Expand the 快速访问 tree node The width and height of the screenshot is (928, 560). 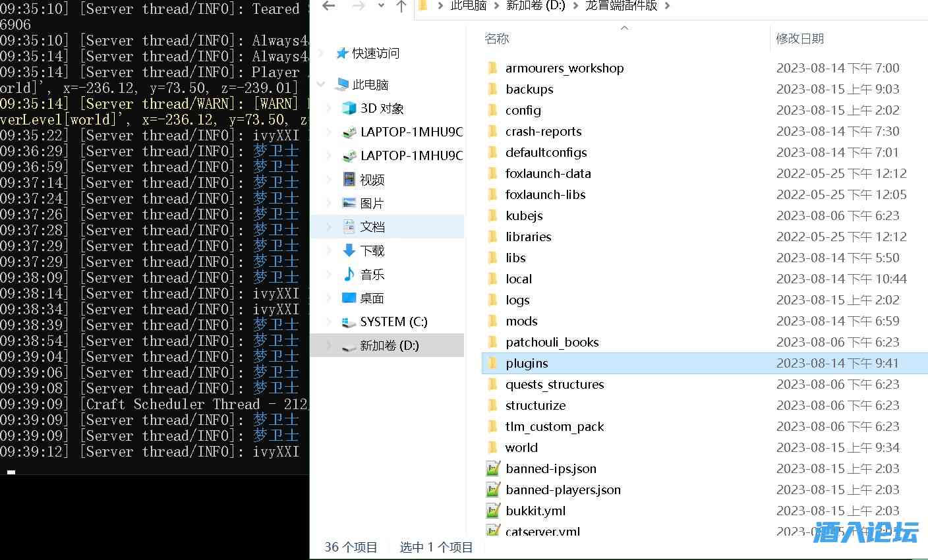tap(322, 53)
